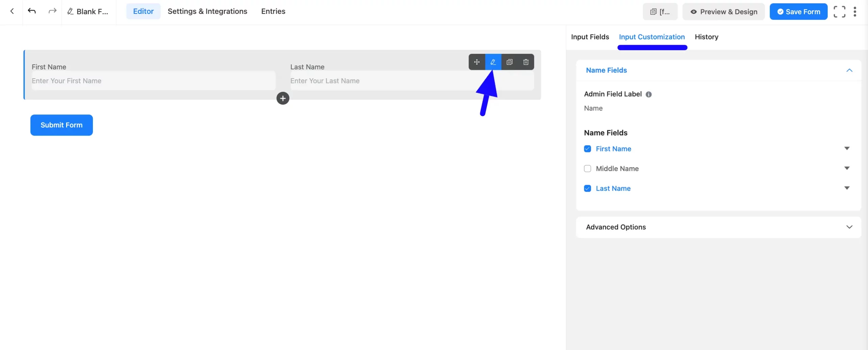Select the Input Customization tab
The height and width of the screenshot is (350, 868).
tap(652, 37)
